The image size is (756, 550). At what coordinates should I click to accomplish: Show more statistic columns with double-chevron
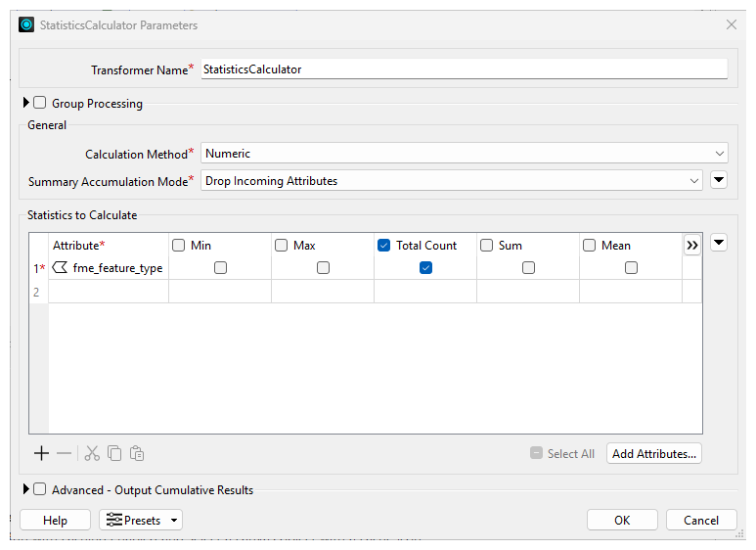692,245
